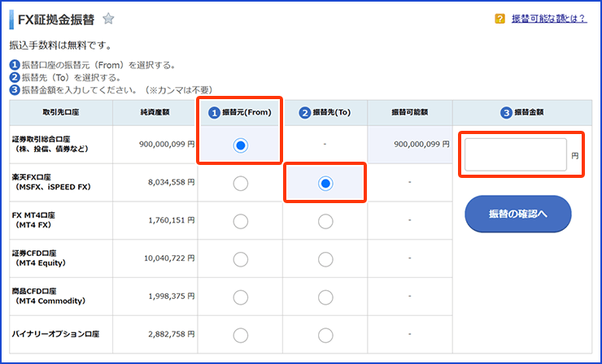Click the 振替の確認へ button
The height and width of the screenshot is (364, 602).
(518, 214)
